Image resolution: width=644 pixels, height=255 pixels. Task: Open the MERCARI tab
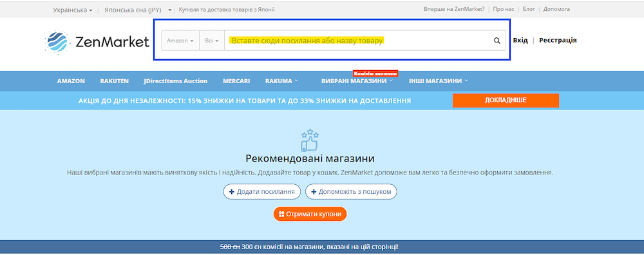pyautogui.click(x=236, y=81)
